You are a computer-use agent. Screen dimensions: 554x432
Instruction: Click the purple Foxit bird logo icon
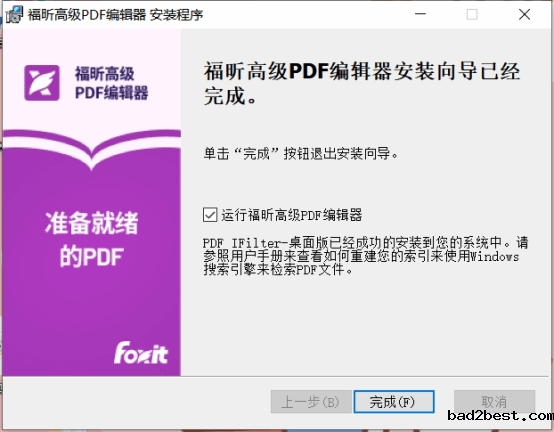[42, 83]
